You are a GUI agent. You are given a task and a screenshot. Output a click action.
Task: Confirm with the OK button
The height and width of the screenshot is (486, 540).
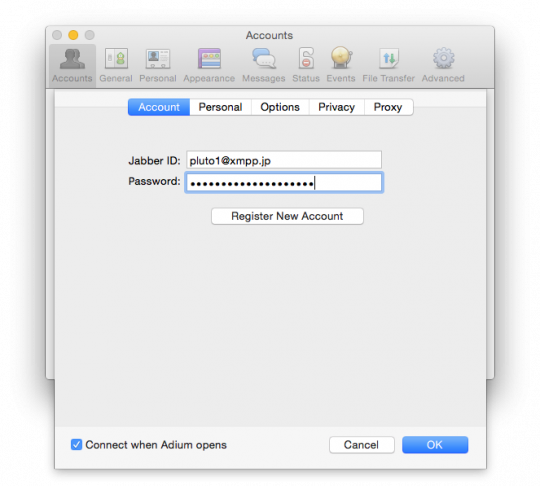[x=435, y=445]
